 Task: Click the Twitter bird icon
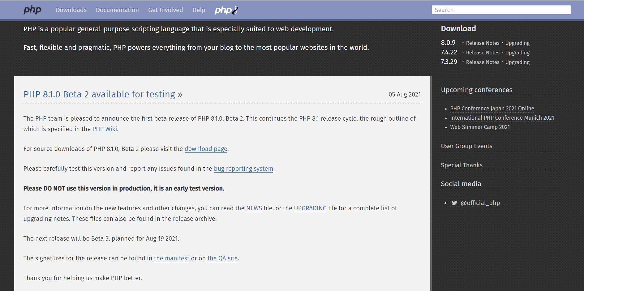[454, 203]
